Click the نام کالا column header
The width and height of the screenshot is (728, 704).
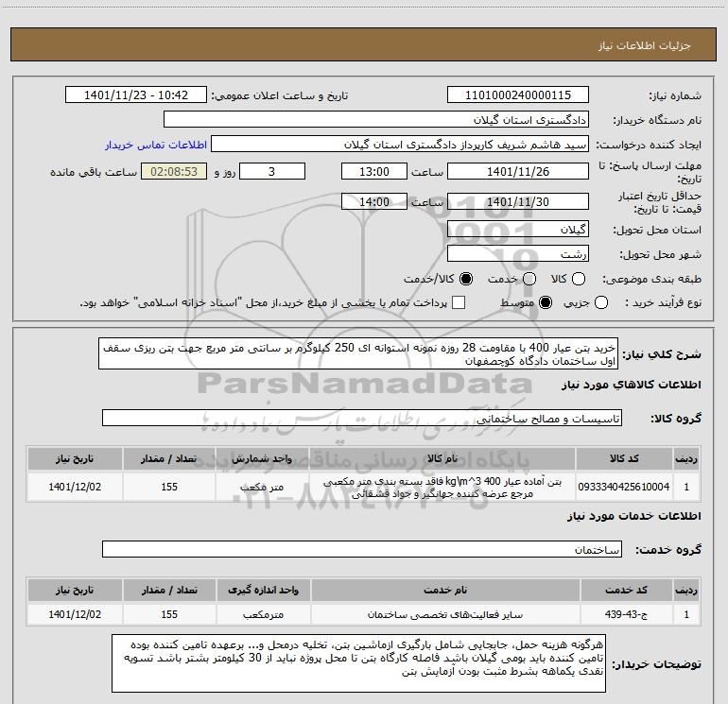[442, 458]
